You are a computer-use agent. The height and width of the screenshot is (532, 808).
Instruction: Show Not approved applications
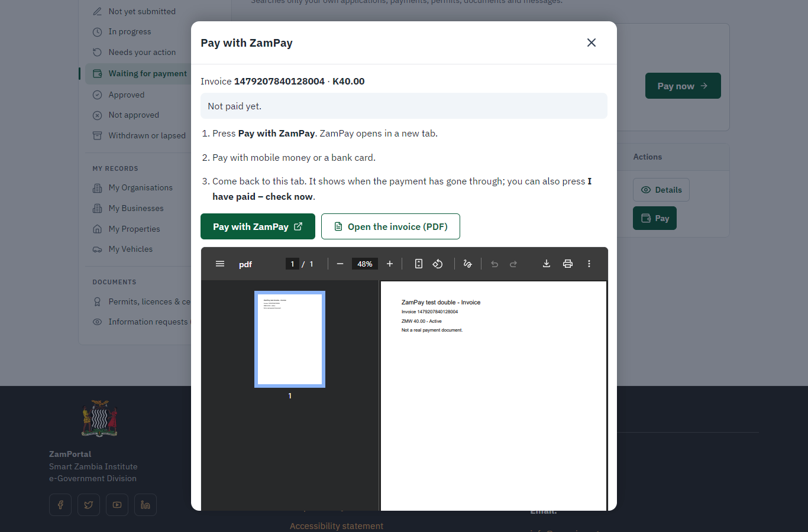coord(134,115)
